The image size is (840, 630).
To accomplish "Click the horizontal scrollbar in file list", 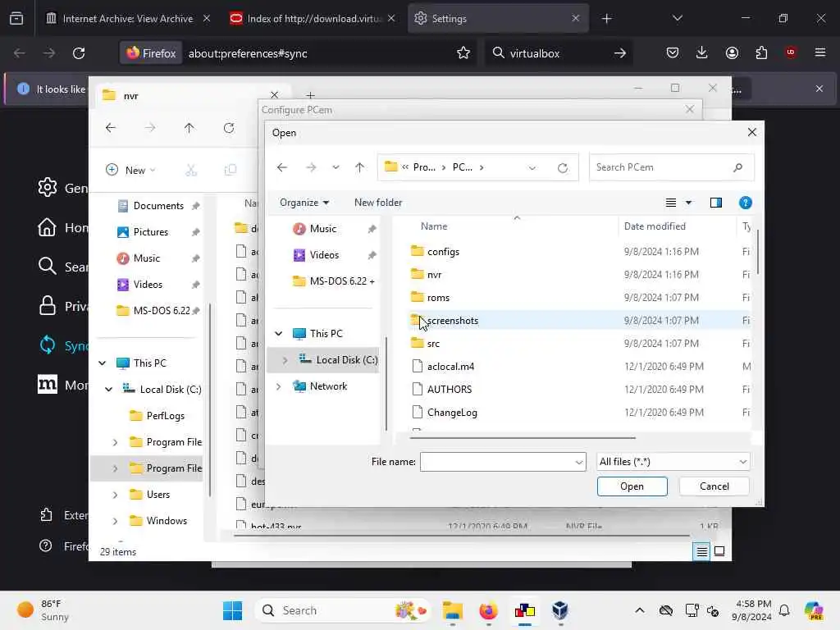I will point(523,438).
